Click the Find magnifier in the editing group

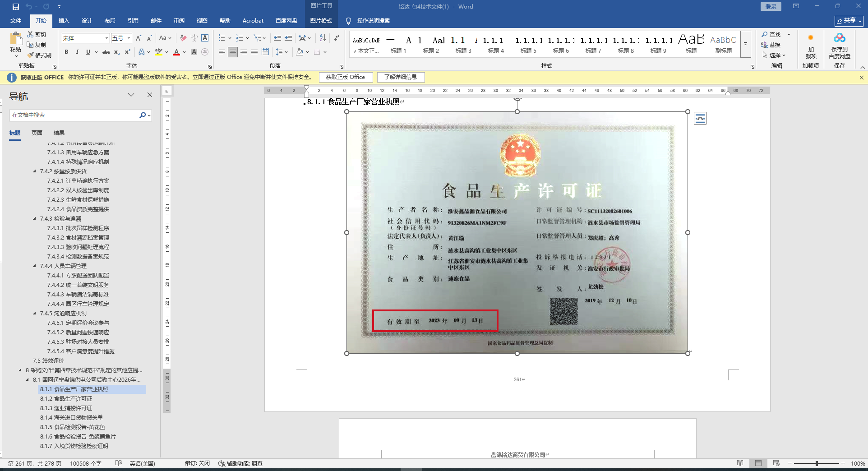pos(765,35)
